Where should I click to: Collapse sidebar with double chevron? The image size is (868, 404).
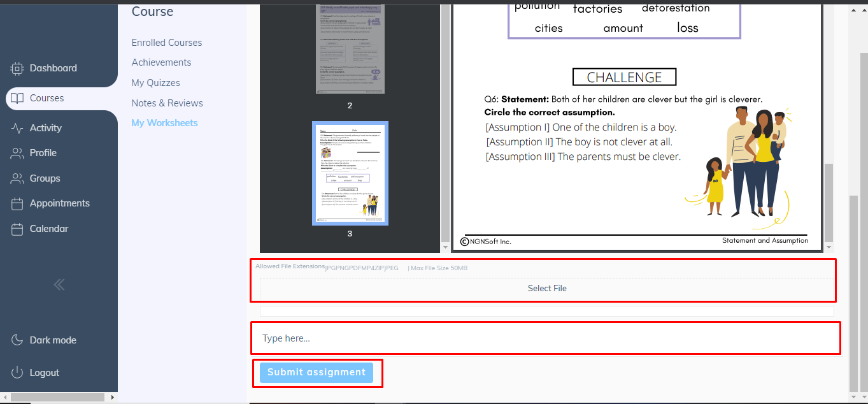coord(59,285)
